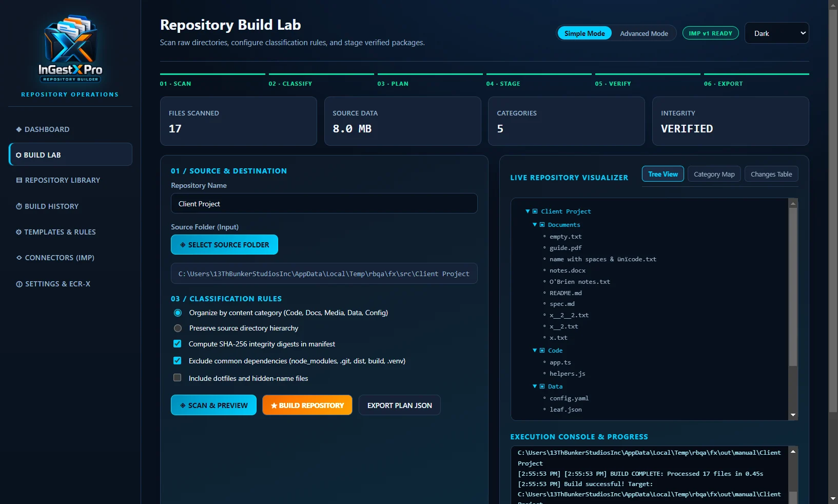Open the Changes Table tab
Screen dimensions: 838x504
tap(771, 174)
